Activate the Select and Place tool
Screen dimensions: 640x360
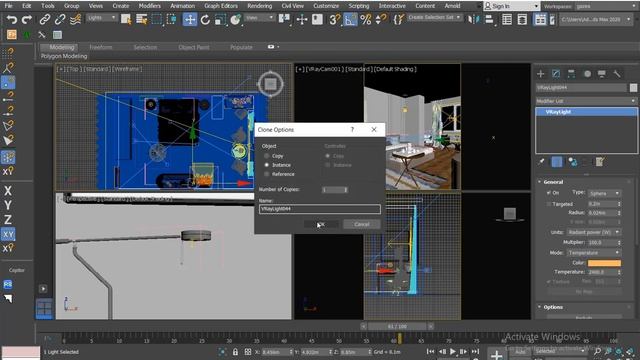pyautogui.click(x=236, y=19)
